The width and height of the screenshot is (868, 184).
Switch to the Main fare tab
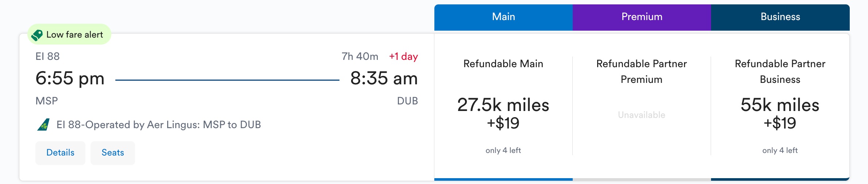[503, 17]
